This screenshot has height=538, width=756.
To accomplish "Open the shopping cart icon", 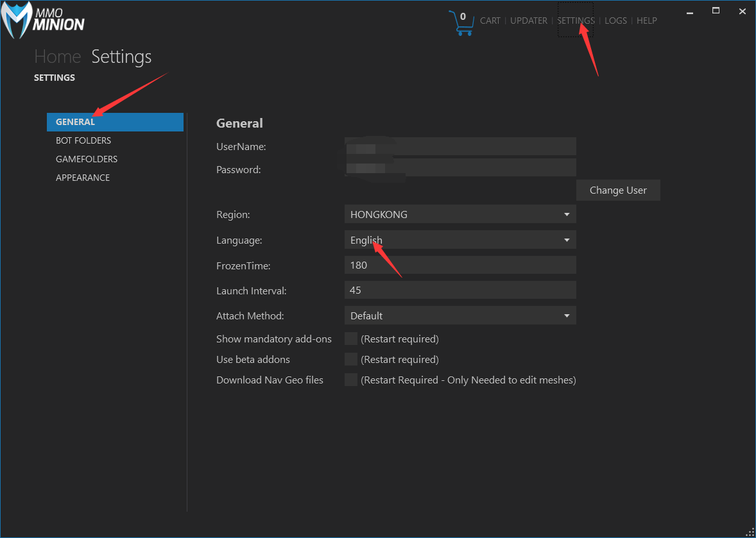I will (x=461, y=23).
